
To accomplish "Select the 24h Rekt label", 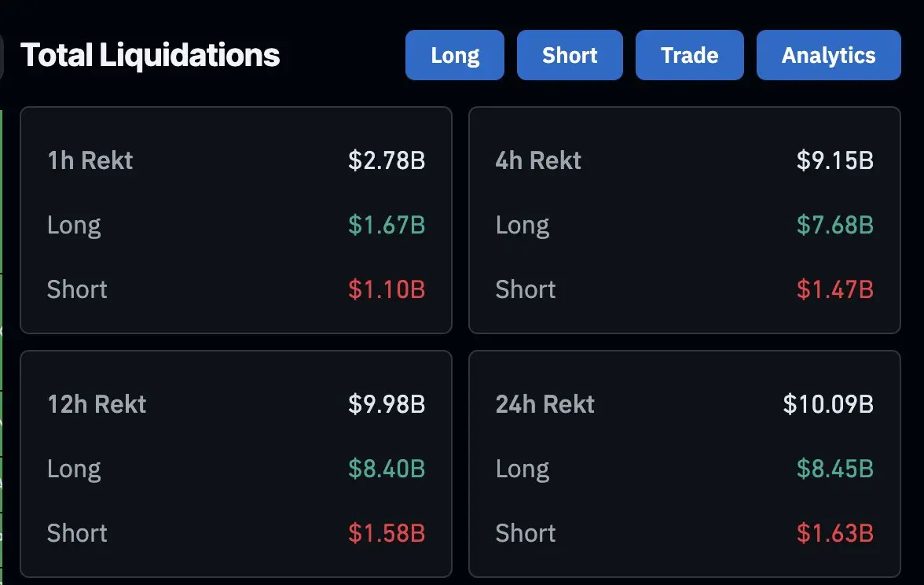I will pyautogui.click(x=545, y=404).
